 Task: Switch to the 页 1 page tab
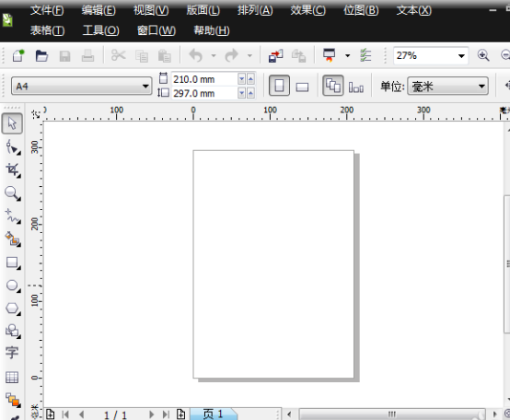click(x=214, y=414)
